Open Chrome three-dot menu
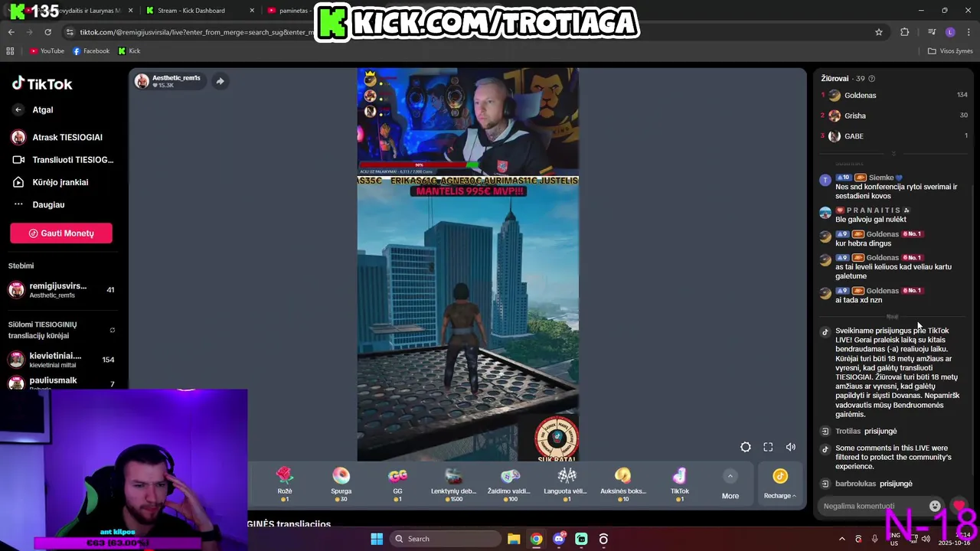This screenshot has height=551, width=980. click(969, 32)
